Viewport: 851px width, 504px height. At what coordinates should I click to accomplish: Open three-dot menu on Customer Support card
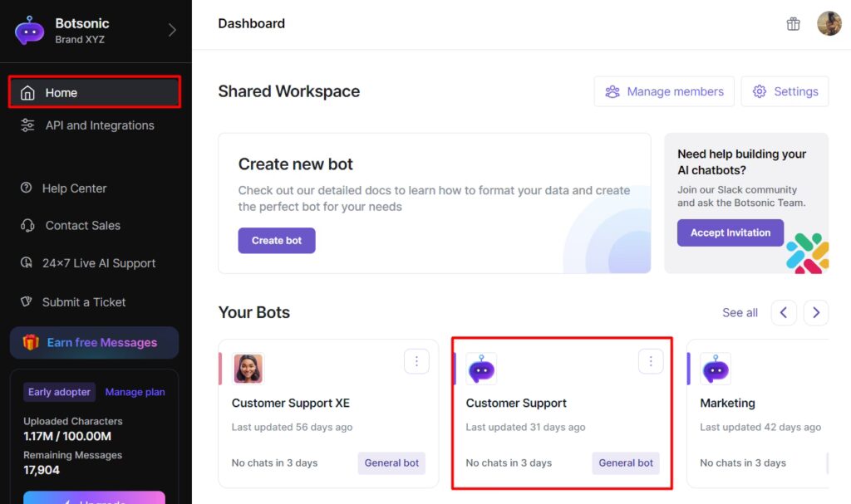pyautogui.click(x=651, y=361)
